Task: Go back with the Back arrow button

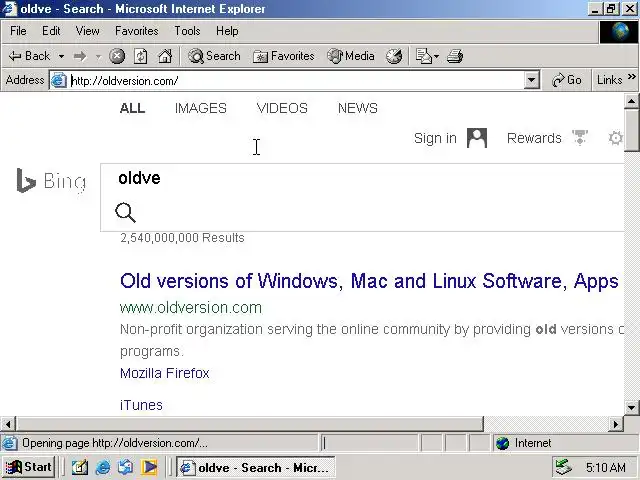Action: point(29,56)
